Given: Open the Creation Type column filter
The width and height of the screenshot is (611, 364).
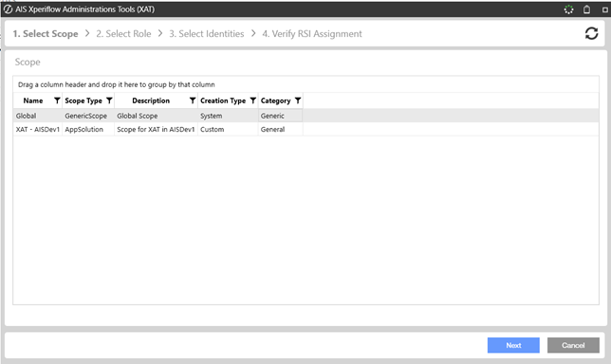Looking at the screenshot, I should (253, 100).
